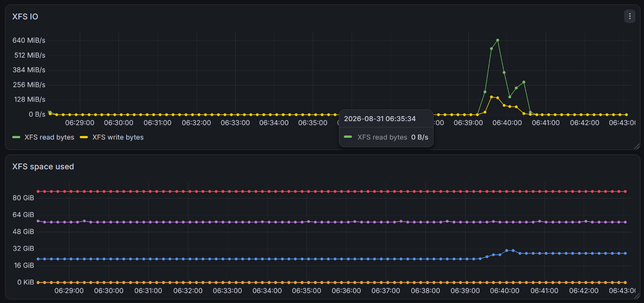This screenshot has height=303, width=644.
Task: Click 06:29:00 on the XFS IO time axis
Action: click(x=80, y=122)
